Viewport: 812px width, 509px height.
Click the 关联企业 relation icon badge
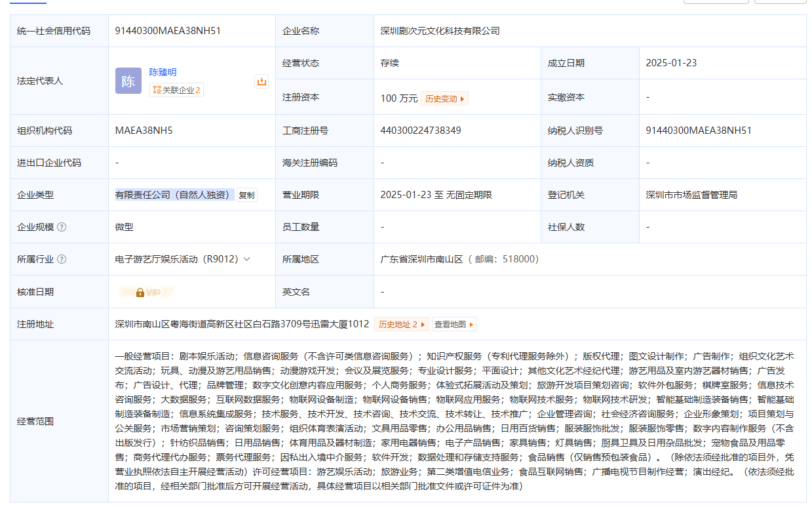176,90
